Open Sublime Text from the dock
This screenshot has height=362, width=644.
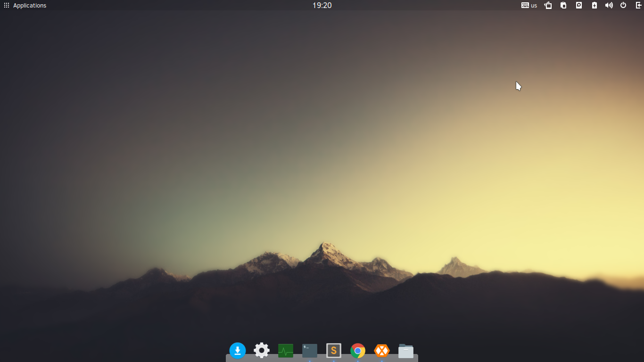click(334, 351)
